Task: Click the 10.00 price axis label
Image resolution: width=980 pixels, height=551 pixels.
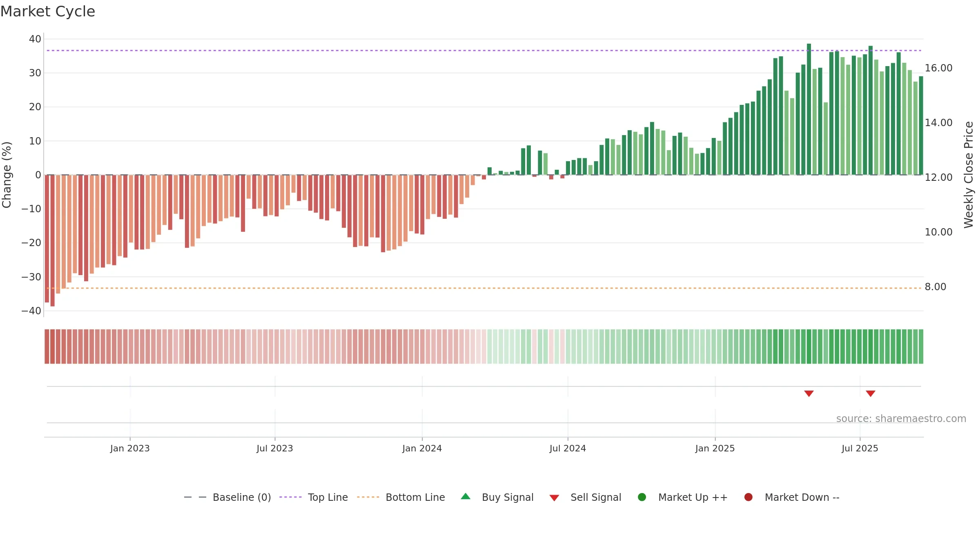Action: [x=938, y=232]
